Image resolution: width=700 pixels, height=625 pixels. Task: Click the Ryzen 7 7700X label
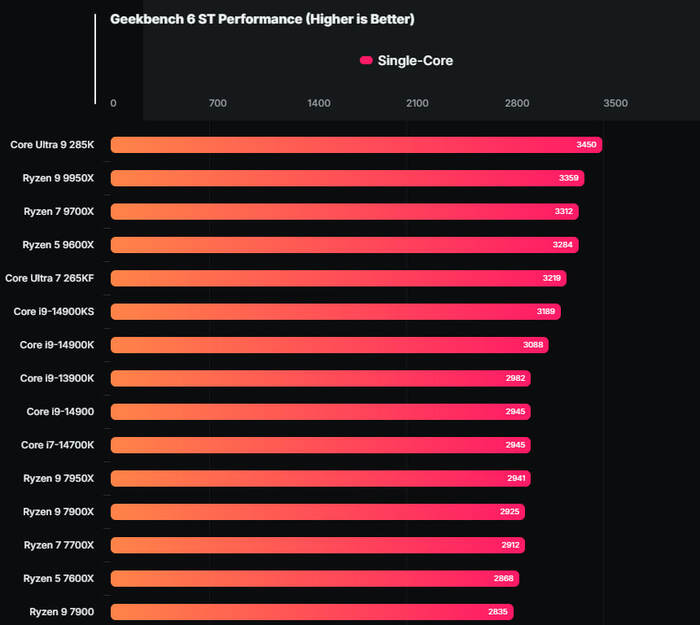pos(59,545)
